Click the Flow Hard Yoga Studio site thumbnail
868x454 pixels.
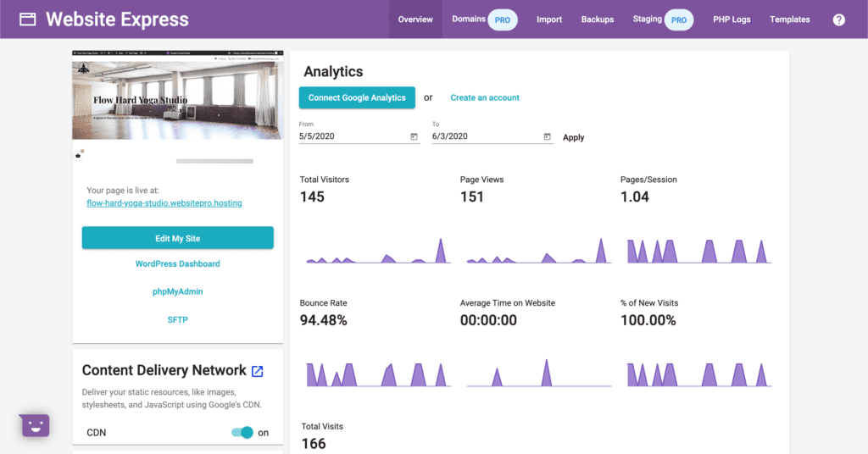pyautogui.click(x=178, y=95)
